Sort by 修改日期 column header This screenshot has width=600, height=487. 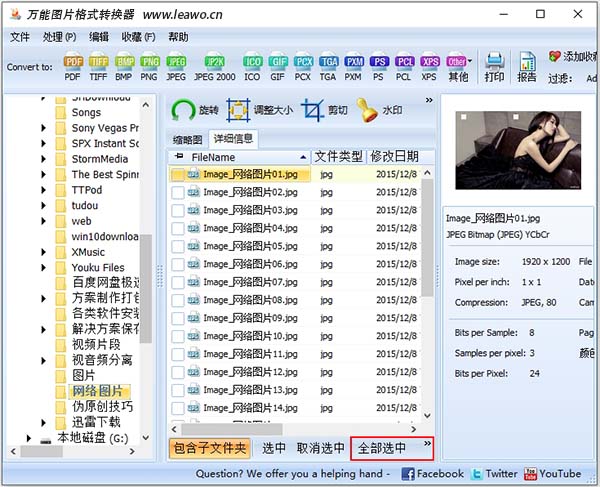click(394, 157)
